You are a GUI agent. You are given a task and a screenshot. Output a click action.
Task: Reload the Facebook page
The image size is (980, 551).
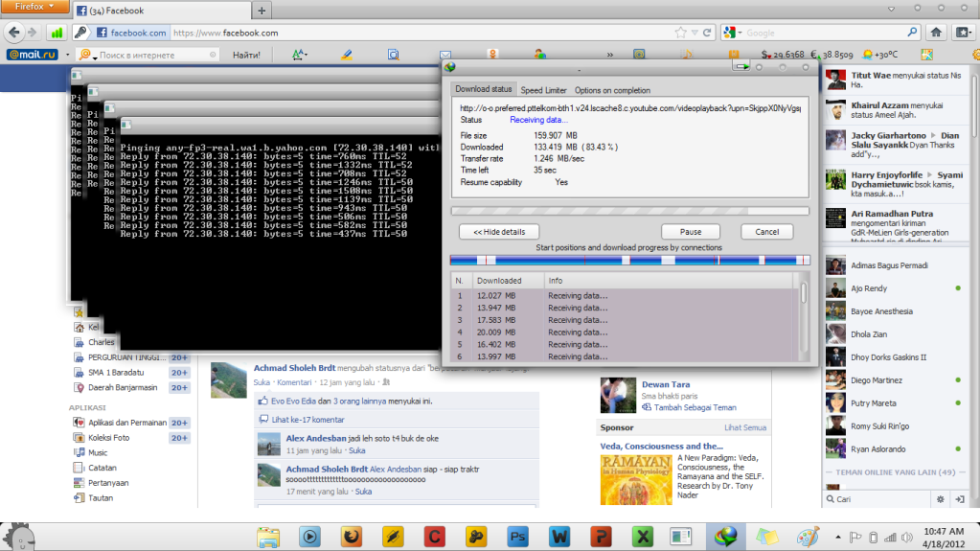click(x=707, y=33)
